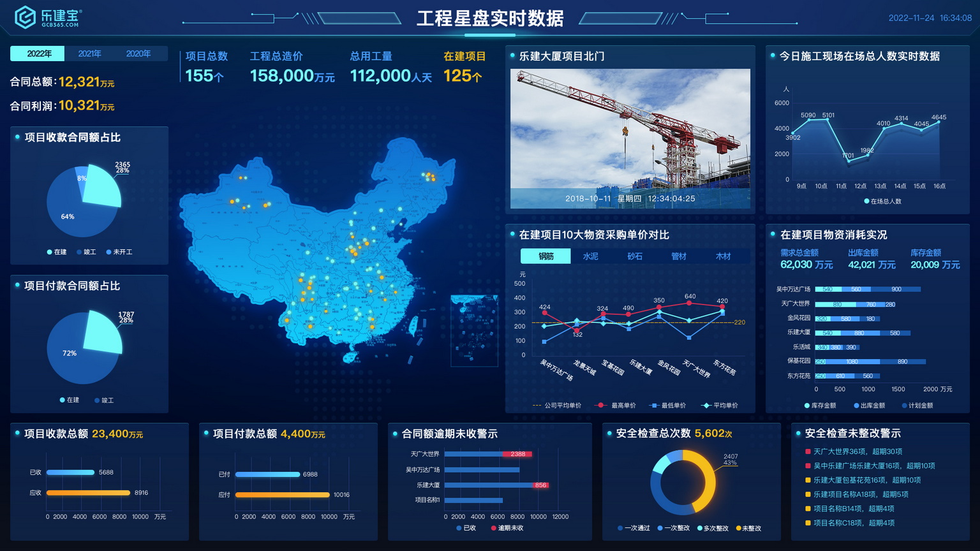This screenshot has width=980, height=551.
Task: Click the 工程总造价 158,000万元 figure
Action: [292, 76]
